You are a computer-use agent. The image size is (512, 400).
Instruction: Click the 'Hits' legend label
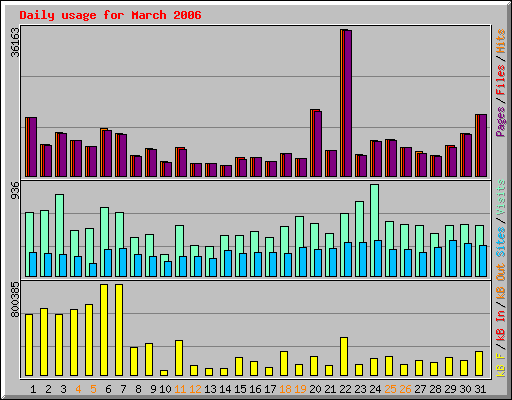tap(501, 41)
